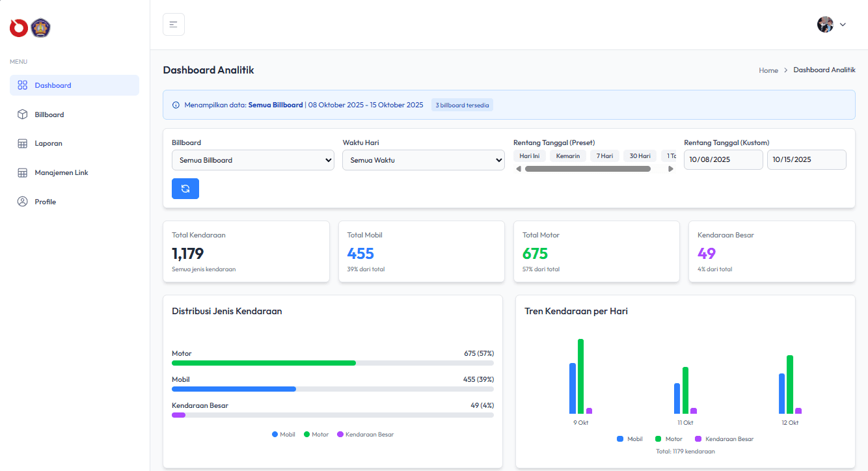Click the Manajemen Link icon
The height and width of the screenshot is (471, 868).
pos(22,172)
